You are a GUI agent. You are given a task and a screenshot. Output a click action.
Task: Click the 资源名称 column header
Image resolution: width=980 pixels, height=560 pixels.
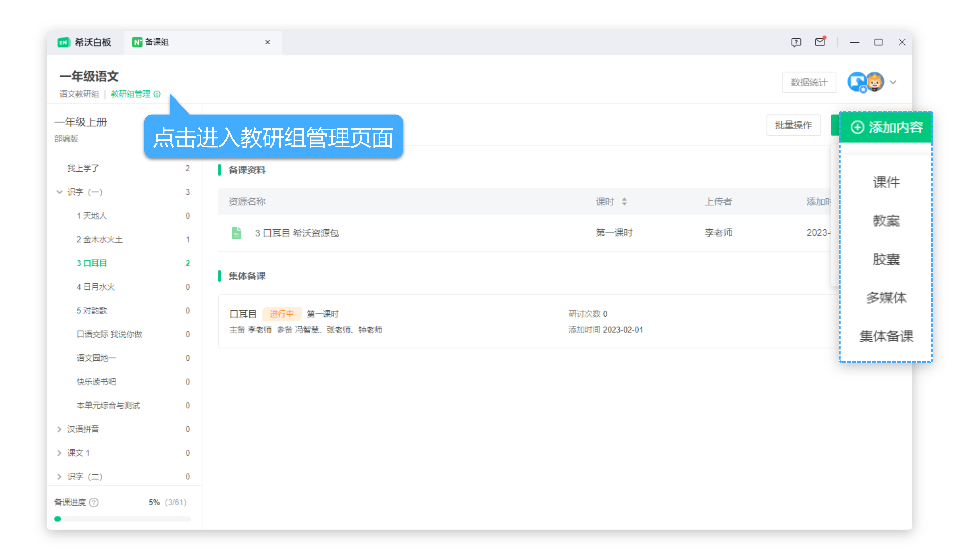pos(247,202)
